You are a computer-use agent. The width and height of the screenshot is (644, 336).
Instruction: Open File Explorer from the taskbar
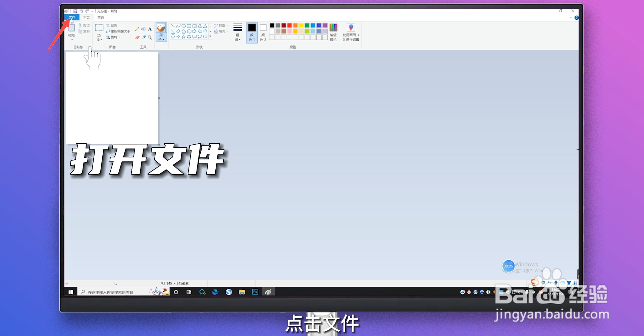pos(242,292)
